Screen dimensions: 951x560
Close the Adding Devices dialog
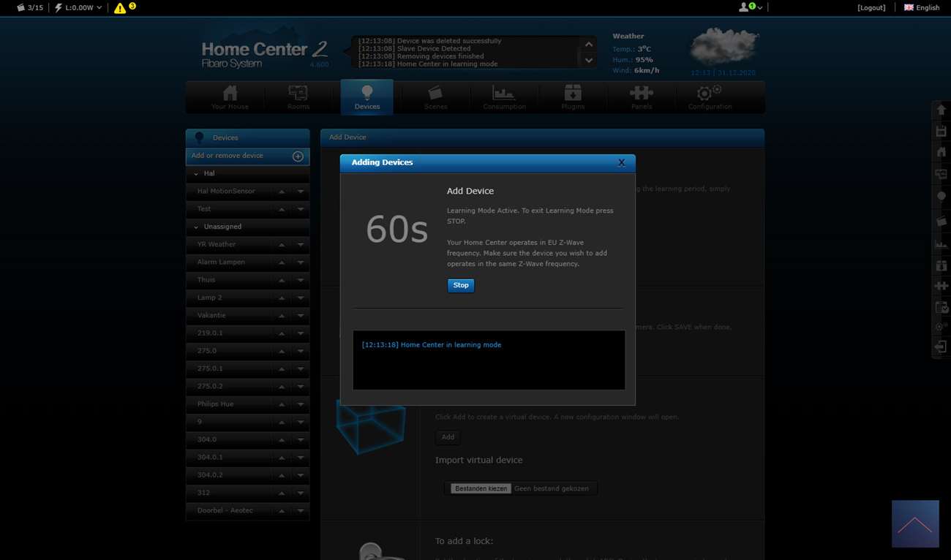click(621, 162)
